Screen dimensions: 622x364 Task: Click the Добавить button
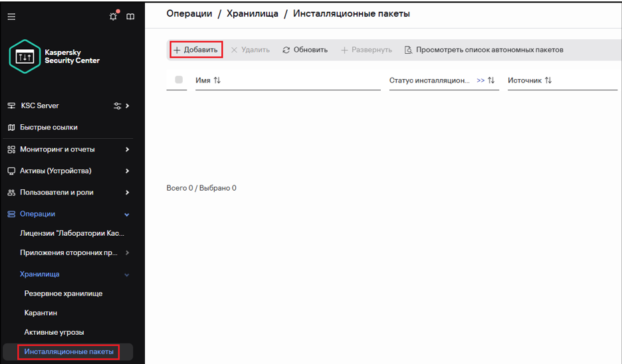(x=195, y=50)
